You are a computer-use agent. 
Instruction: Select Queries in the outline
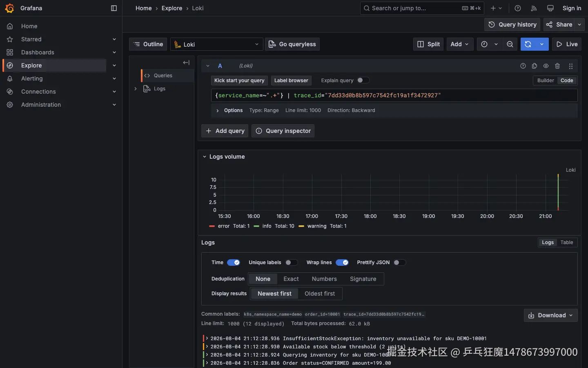(x=167, y=76)
